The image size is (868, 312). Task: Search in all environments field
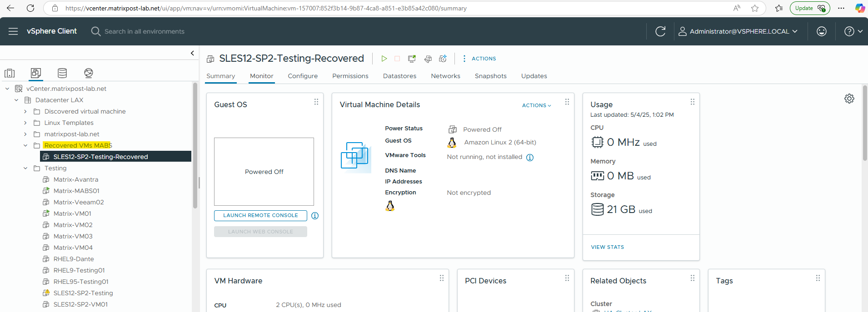coord(144,31)
